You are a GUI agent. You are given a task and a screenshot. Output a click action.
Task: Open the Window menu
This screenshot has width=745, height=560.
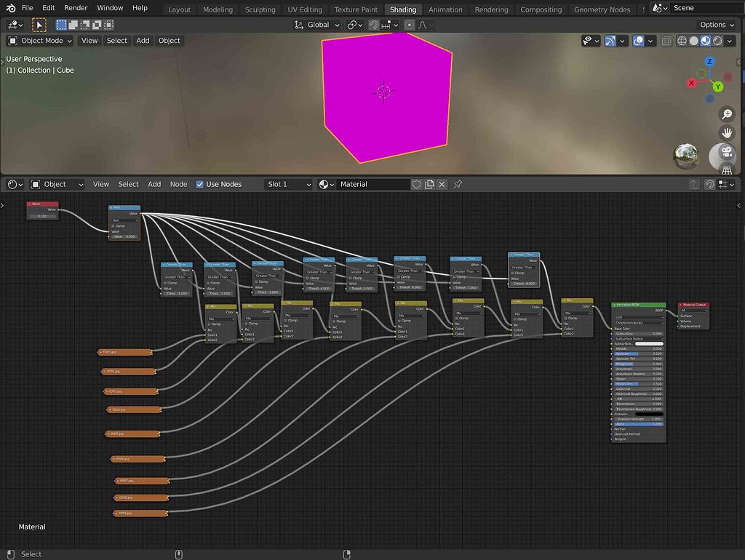111,8
